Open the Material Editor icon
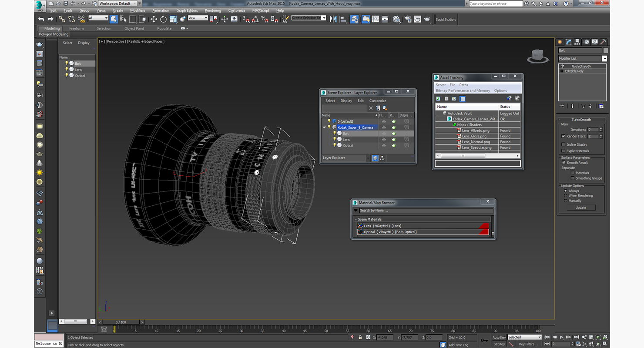 (x=396, y=19)
